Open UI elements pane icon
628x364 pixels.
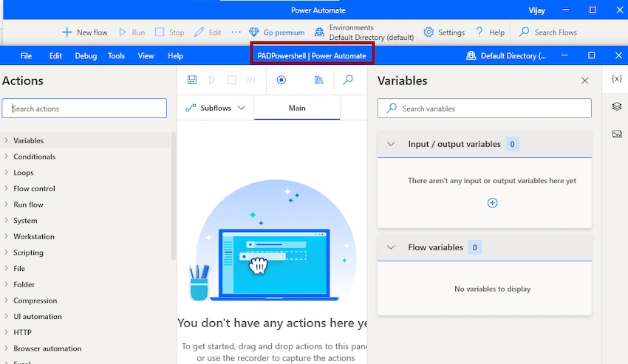point(616,106)
